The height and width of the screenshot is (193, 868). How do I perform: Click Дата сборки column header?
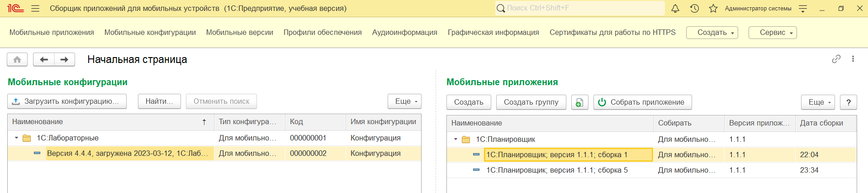click(825, 123)
